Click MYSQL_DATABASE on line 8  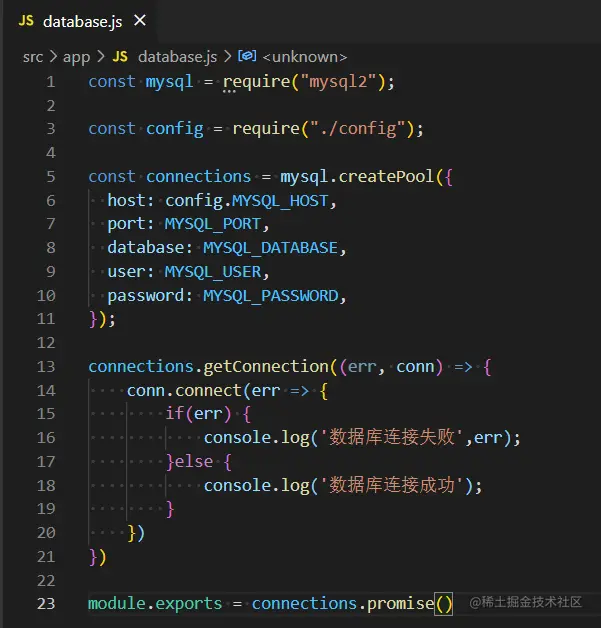click(271, 248)
